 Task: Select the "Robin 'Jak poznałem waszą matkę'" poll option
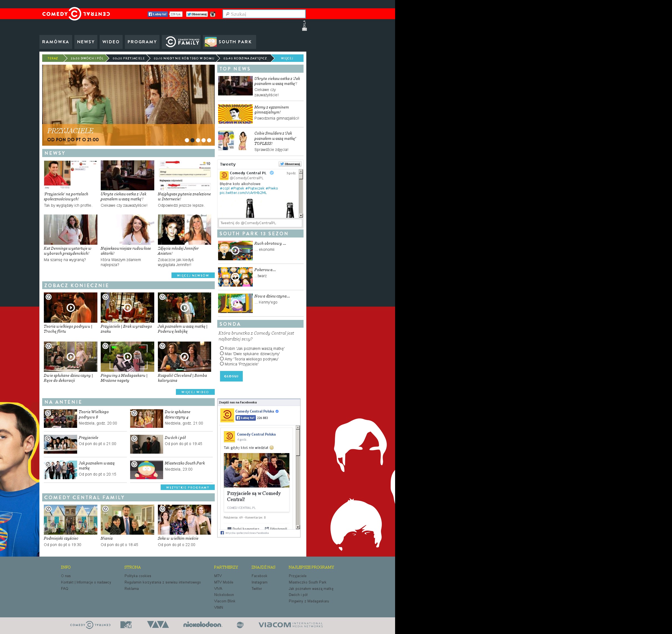pos(222,348)
